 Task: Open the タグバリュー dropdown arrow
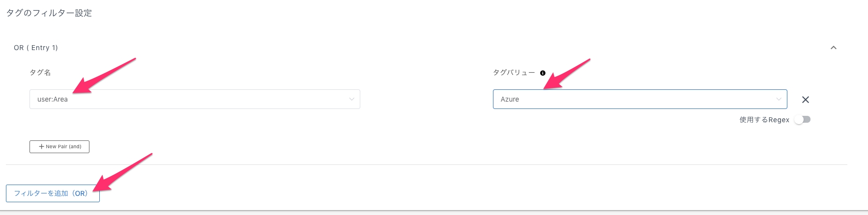(x=779, y=99)
